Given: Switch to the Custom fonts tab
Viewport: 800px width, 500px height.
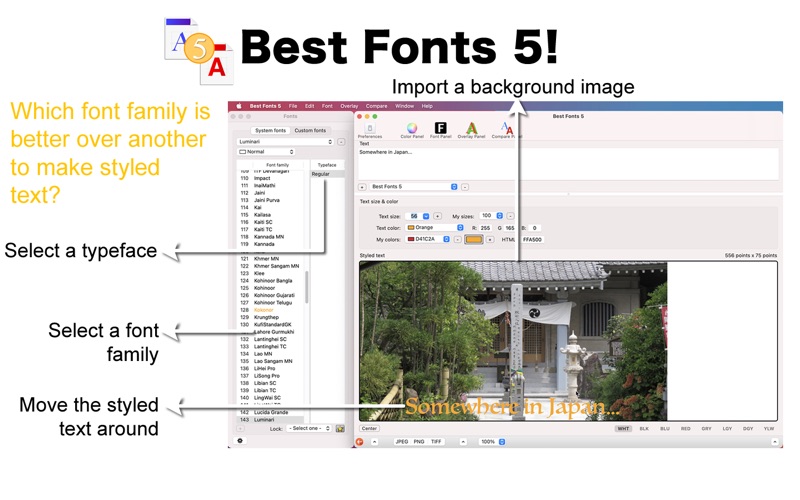Looking at the screenshot, I should (x=310, y=130).
